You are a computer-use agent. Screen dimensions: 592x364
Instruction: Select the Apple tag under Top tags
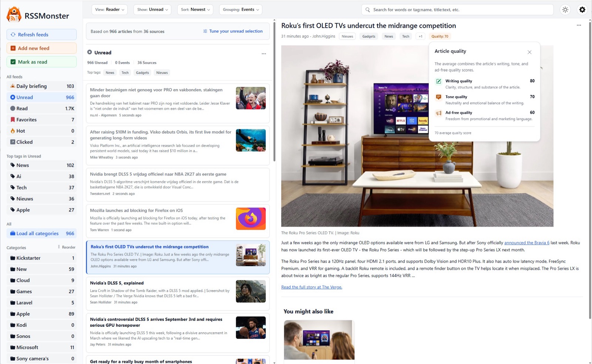pos(41,210)
